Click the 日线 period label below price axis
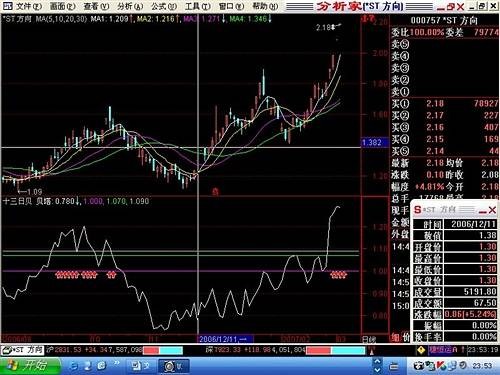Screen dimensions: 500x375 [369, 339]
